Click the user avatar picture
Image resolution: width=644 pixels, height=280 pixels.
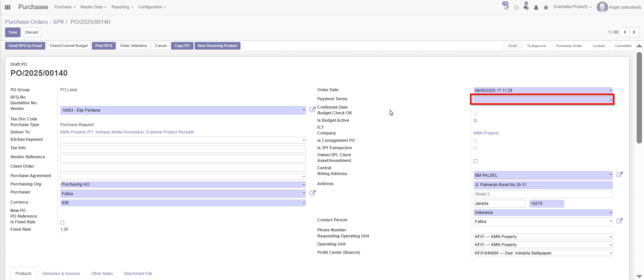pos(602,7)
